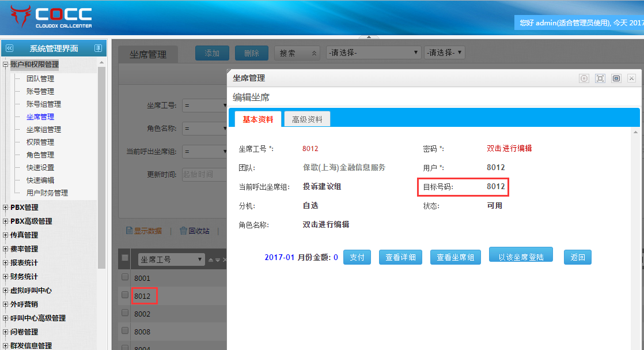Collapse the sidebar with the double-arrow icon
Viewport: 644px width, 350px height.
click(x=9, y=48)
